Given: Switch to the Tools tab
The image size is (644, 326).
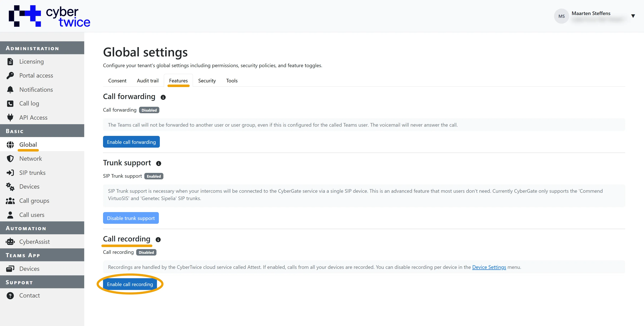Looking at the screenshot, I should pos(232,81).
